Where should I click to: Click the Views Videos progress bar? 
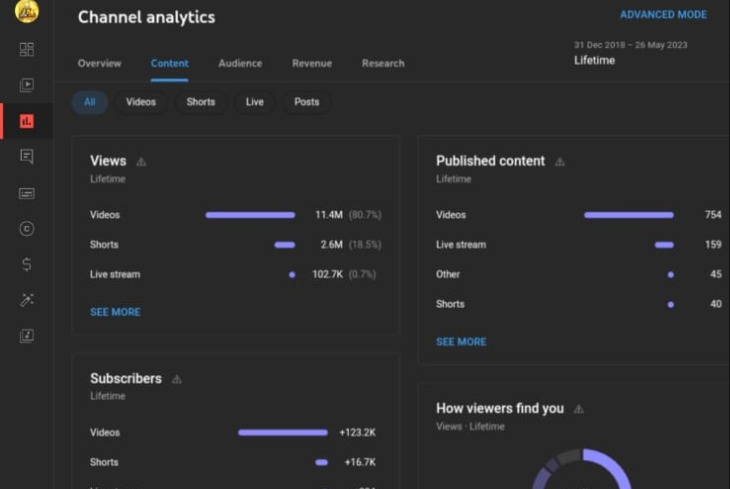point(250,215)
